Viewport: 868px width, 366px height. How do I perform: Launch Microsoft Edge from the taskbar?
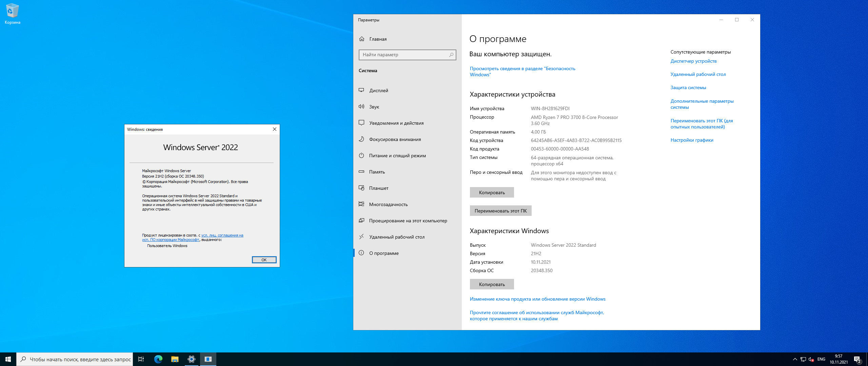coord(158,359)
